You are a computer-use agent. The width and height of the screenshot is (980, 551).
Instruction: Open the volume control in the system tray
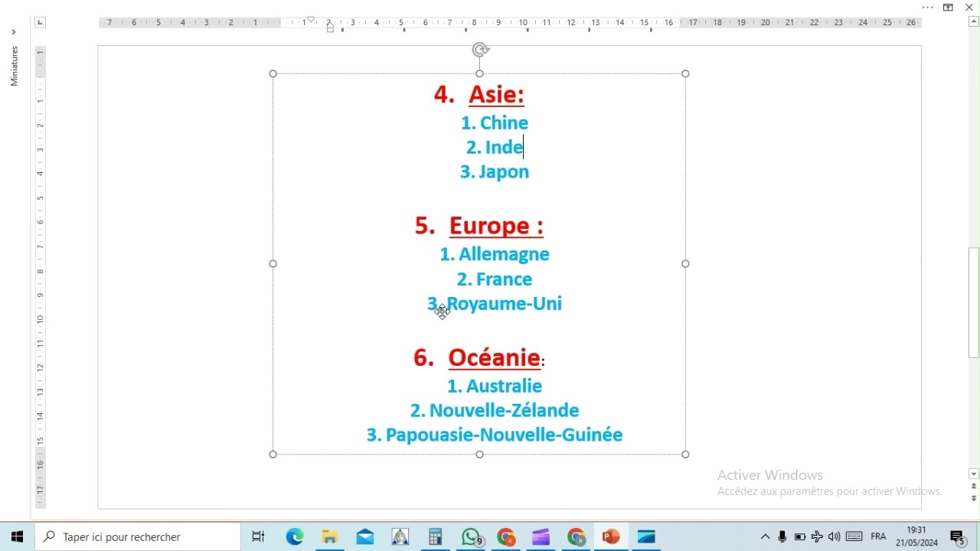835,537
